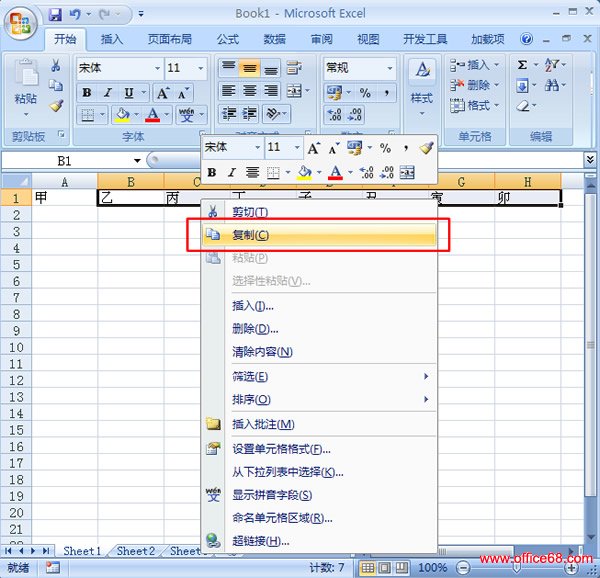Click the ribbon Format Painter brush
Image resolution: width=600 pixels, height=578 pixels.
tap(56, 106)
